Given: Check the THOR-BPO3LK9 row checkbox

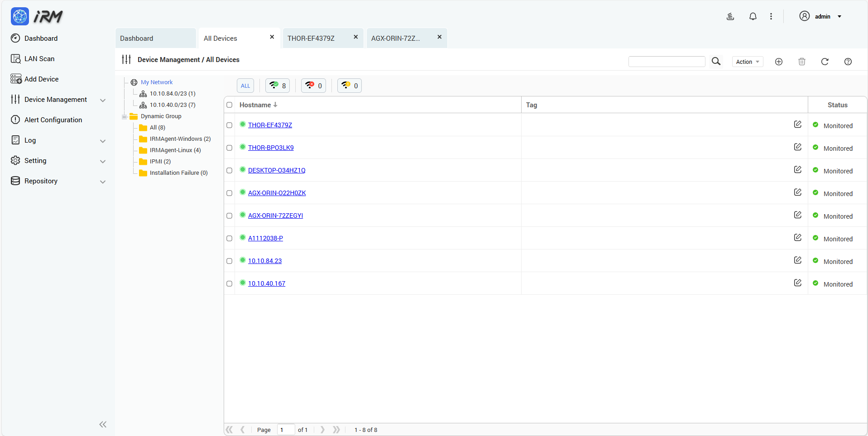Looking at the screenshot, I should coord(230,148).
